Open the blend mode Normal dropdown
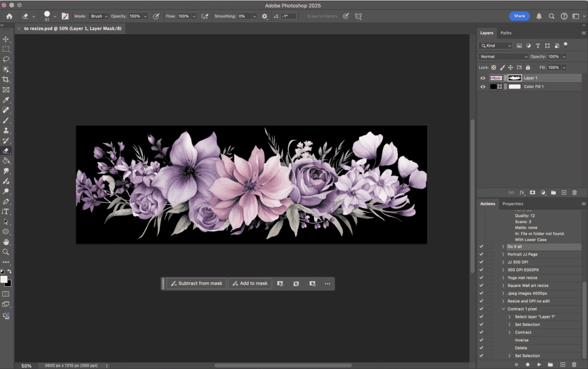Image resolution: width=588 pixels, height=369 pixels. pyautogui.click(x=504, y=56)
